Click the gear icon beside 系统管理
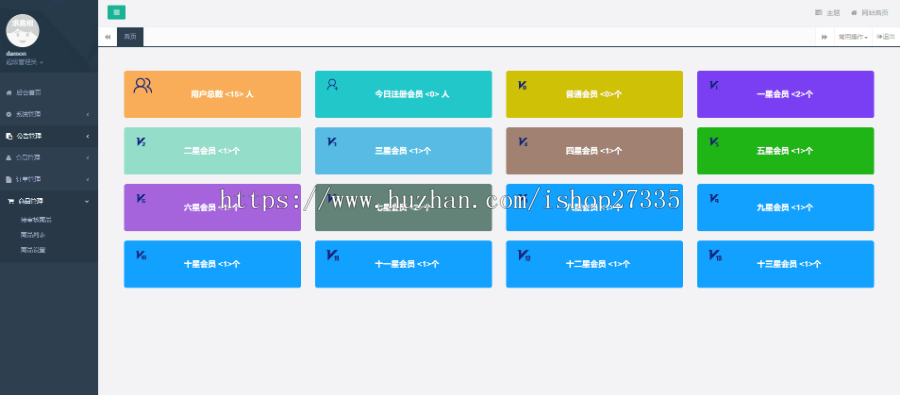This screenshot has height=395, width=900. point(9,114)
